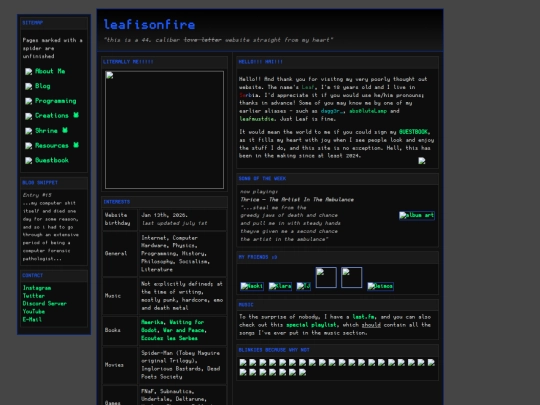Click the spider icon after Resources
540x405 pixels.
[x=76, y=145]
